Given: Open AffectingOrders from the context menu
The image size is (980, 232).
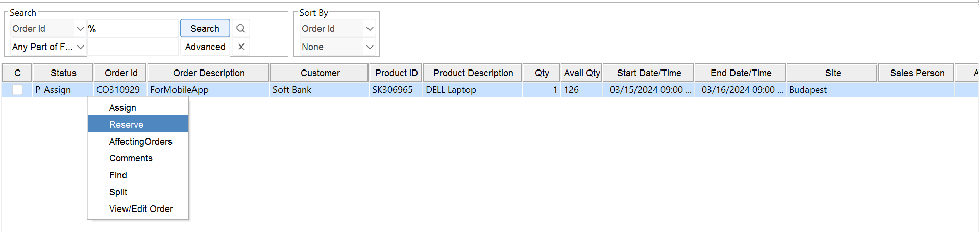Looking at the screenshot, I should pyautogui.click(x=140, y=142).
